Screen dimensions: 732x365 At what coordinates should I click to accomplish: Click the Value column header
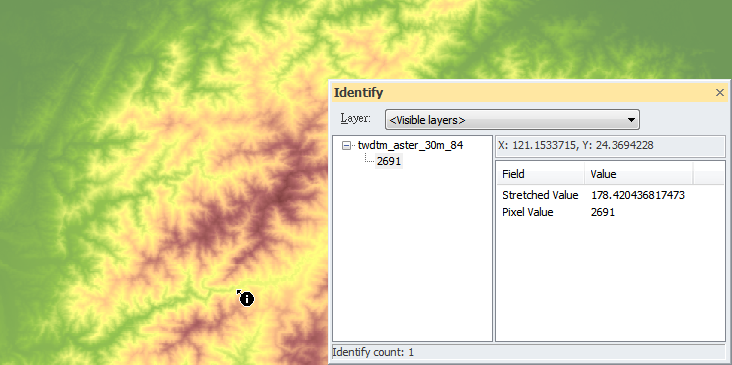639,174
